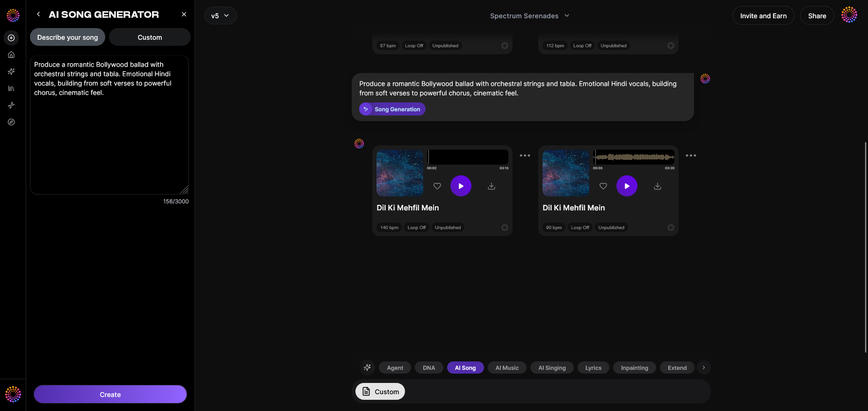
Task: Select circle on 112 bpm card
Action: click(671, 46)
